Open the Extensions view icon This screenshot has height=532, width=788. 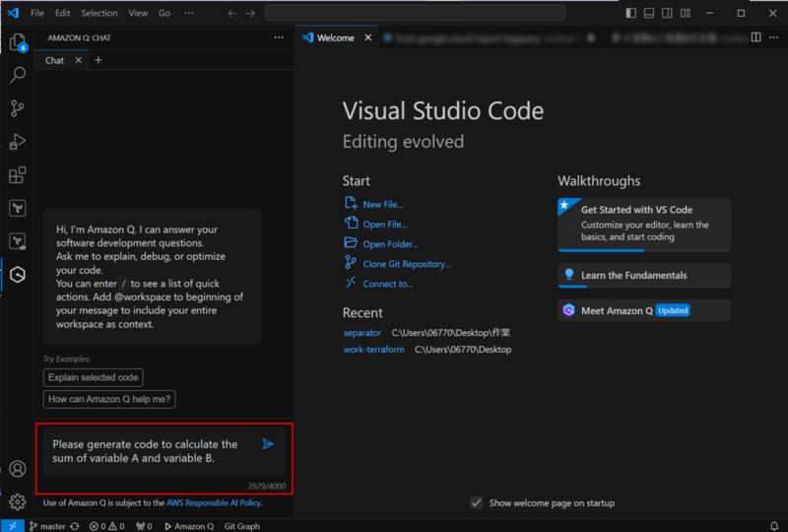coord(17,175)
